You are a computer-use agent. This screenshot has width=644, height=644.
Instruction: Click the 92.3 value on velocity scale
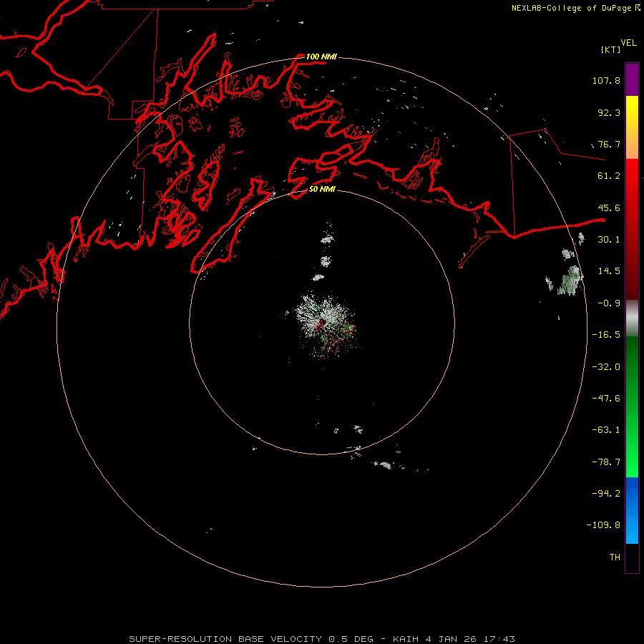pyautogui.click(x=609, y=112)
